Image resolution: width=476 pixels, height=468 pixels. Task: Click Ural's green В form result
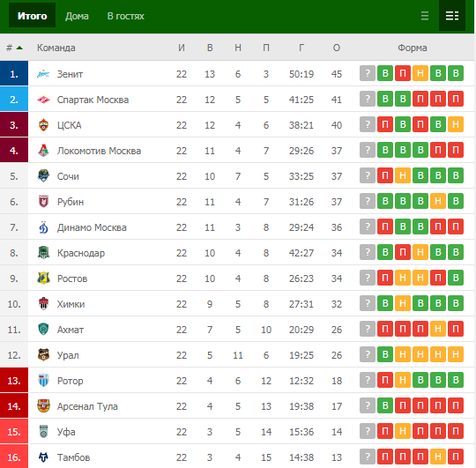point(385,354)
